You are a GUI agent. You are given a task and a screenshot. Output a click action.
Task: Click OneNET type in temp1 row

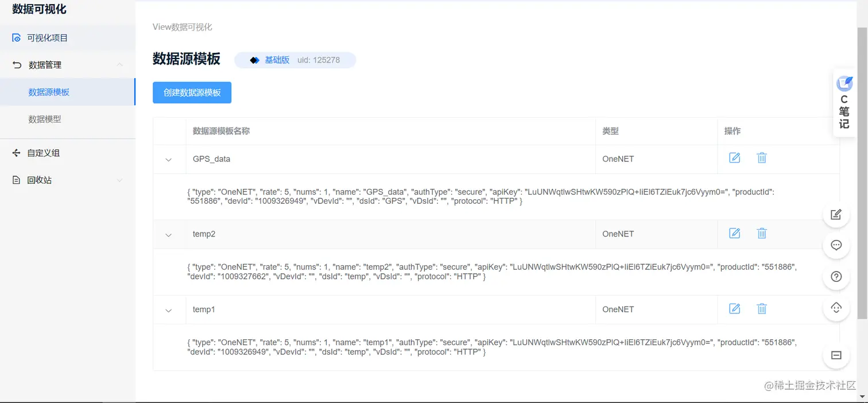[618, 309]
